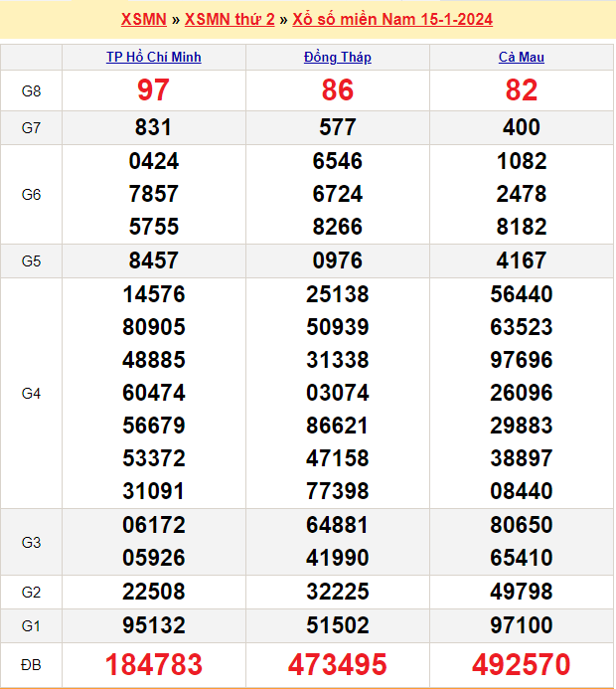Click the G7 result 831

pos(154,127)
